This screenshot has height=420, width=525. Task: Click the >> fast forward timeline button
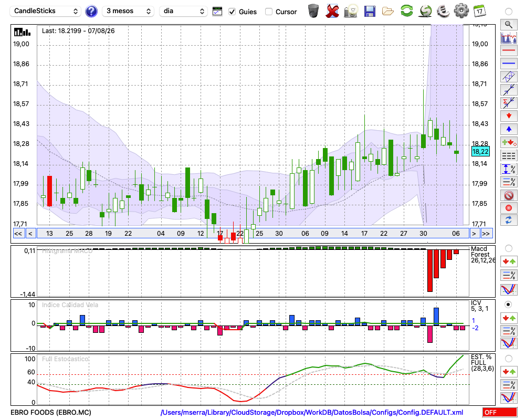[486, 234]
